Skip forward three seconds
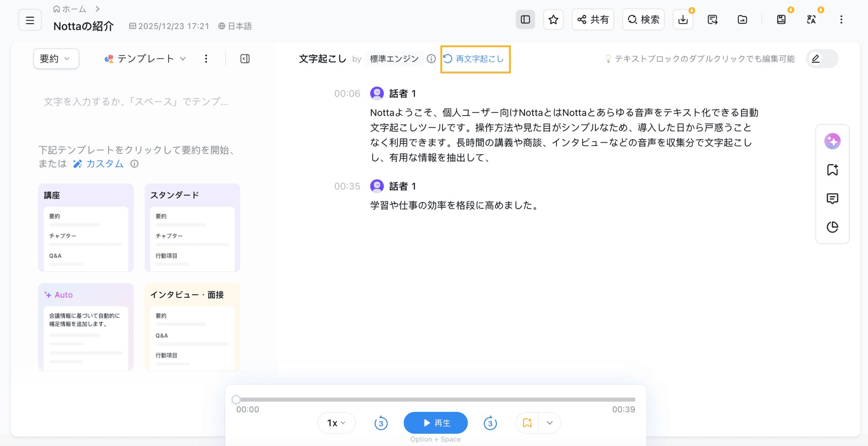 pos(490,423)
